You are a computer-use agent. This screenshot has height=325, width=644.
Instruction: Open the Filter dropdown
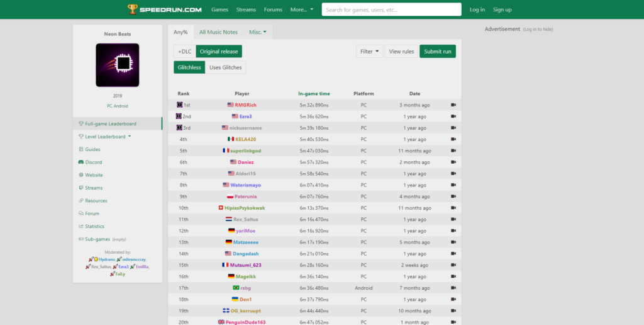coord(370,52)
